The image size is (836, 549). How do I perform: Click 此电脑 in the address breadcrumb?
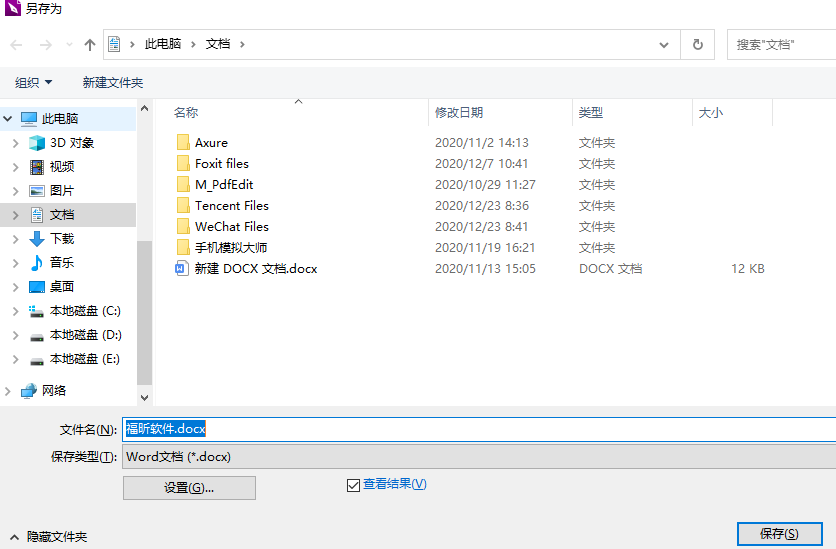coord(163,44)
